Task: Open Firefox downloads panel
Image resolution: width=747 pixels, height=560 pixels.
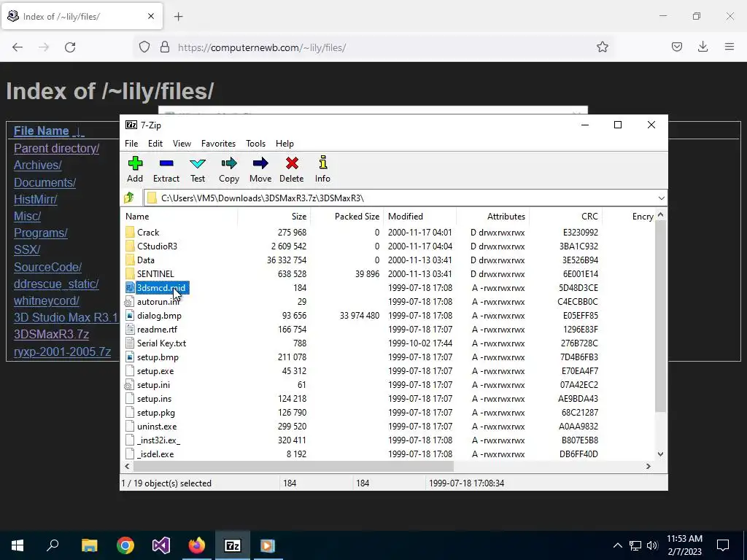Action: click(703, 47)
